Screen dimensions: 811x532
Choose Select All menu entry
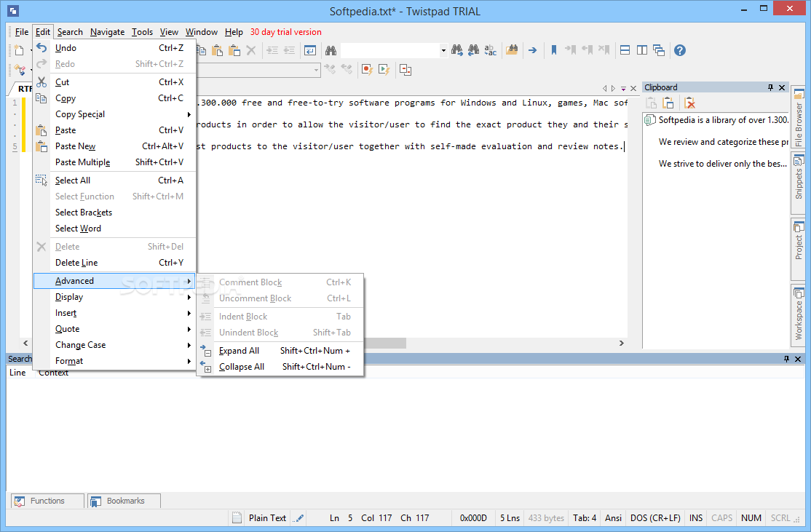pyautogui.click(x=114, y=180)
